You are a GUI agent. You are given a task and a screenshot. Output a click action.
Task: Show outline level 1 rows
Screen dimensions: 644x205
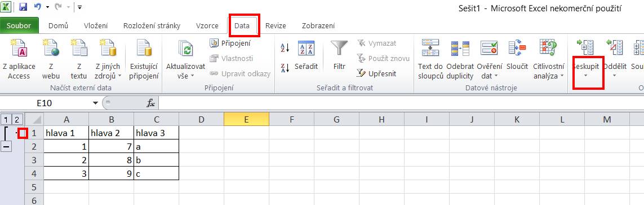point(7,120)
